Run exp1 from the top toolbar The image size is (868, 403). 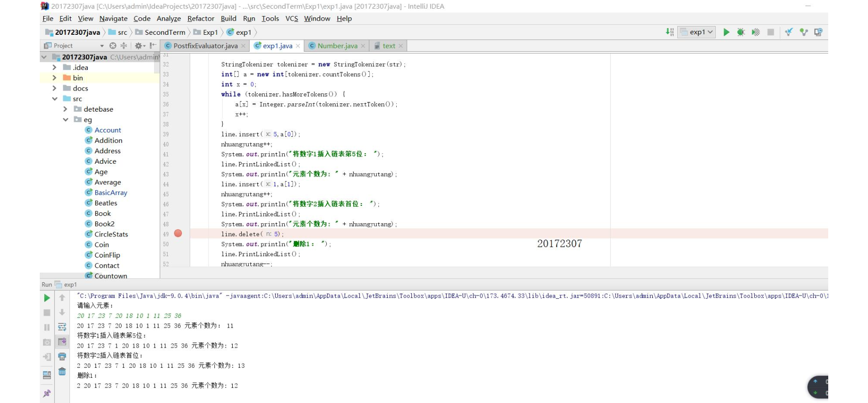tap(726, 32)
